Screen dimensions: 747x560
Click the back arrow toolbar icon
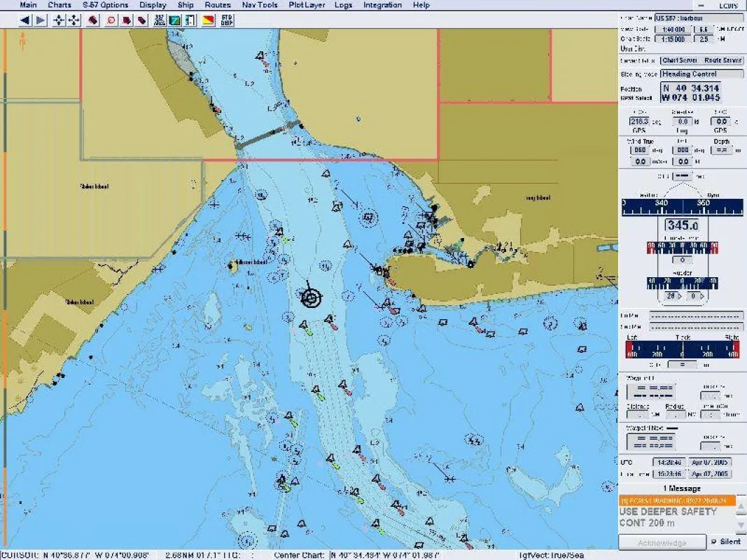[x=25, y=20]
